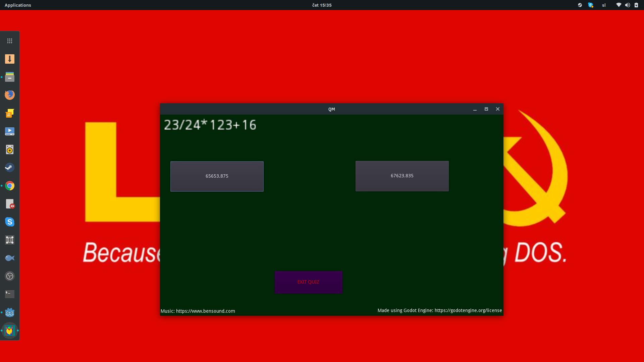644x362 pixels.
Task: Click the Wi-Fi network icon in top bar
Action: pos(619,5)
